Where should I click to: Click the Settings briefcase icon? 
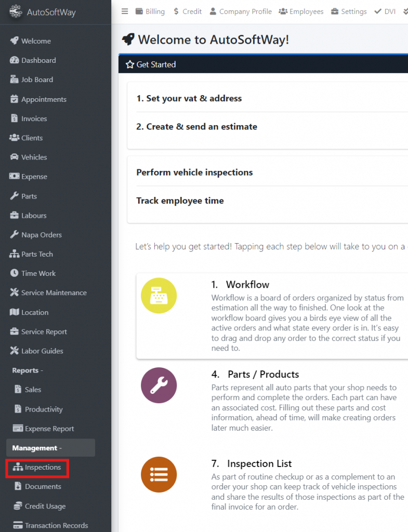click(x=335, y=11)
